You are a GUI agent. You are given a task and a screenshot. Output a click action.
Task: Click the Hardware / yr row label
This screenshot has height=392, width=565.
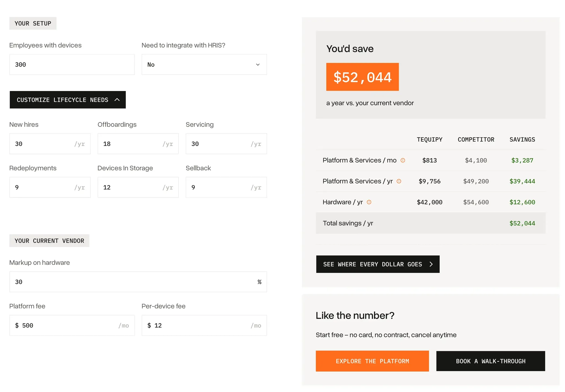coord(342,202)
